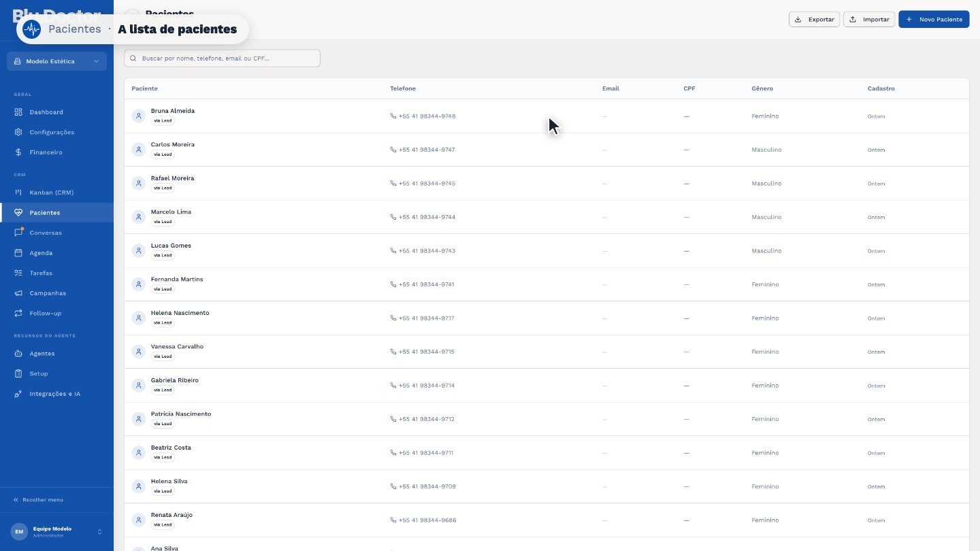Open Kanban (CRM) board

(x=56, y=193)
